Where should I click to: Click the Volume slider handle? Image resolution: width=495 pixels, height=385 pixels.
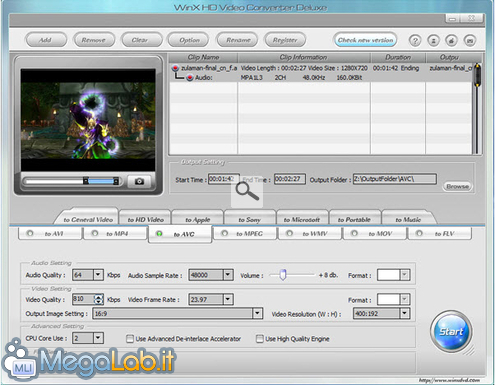pos(283,275)
